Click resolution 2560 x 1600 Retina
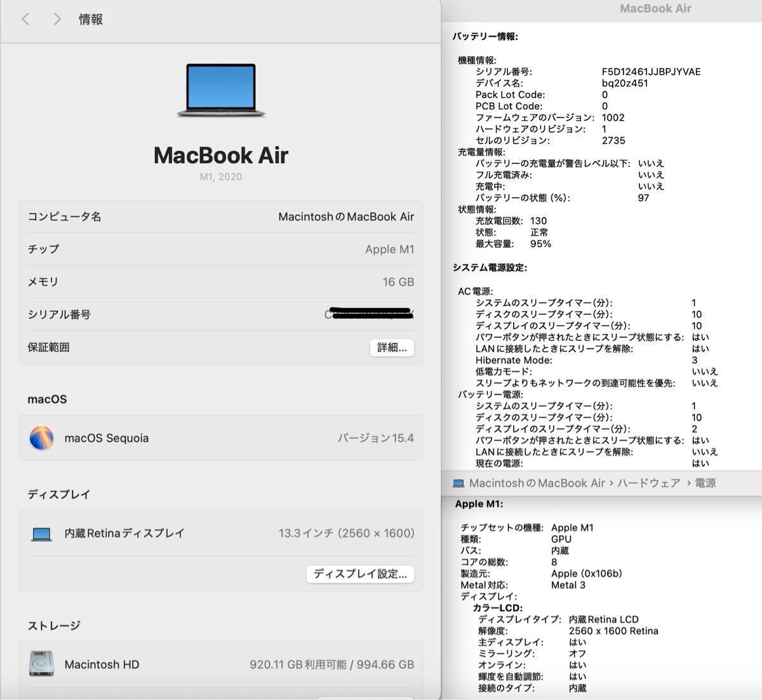This screenshot has width=762, height=700. (613, 631)
